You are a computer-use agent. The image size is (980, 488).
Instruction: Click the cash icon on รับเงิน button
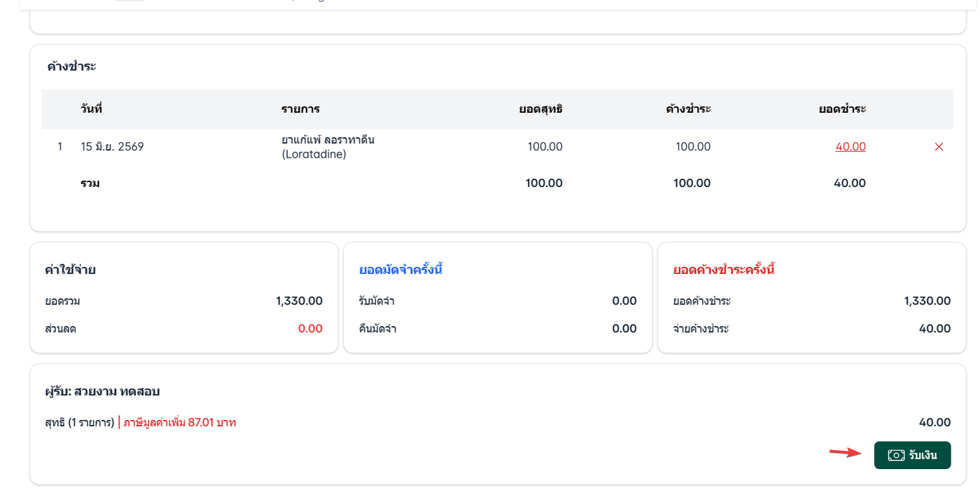coord(896,456)
